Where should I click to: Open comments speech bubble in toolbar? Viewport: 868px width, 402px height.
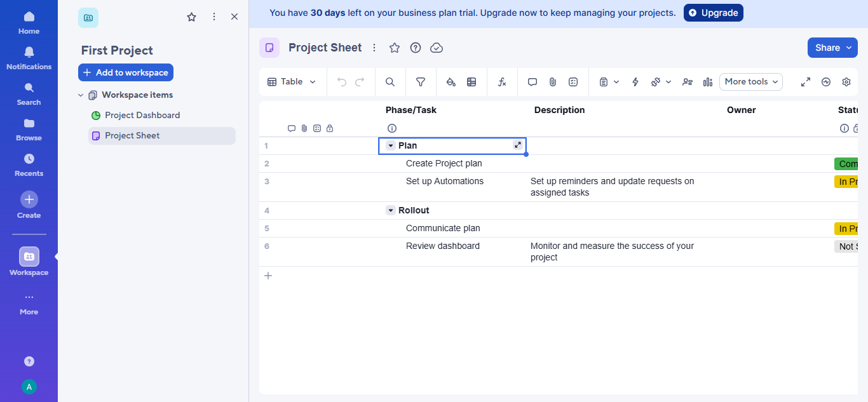[532, 82]
